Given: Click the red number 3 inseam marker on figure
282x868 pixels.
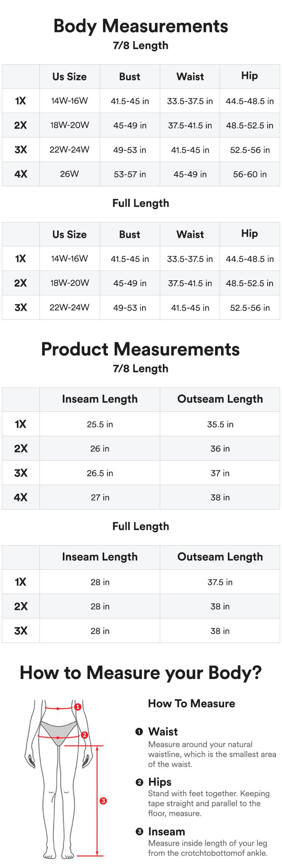Looking at the screenshot, I should tap(103, 801).
